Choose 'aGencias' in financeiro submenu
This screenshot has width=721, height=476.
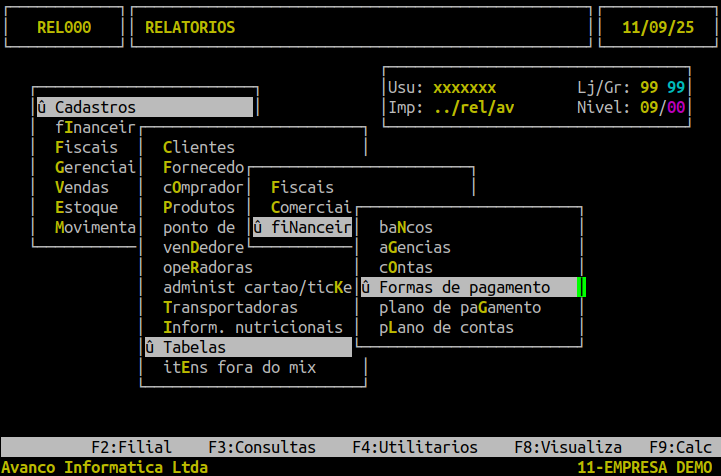(x=415, y=248)
